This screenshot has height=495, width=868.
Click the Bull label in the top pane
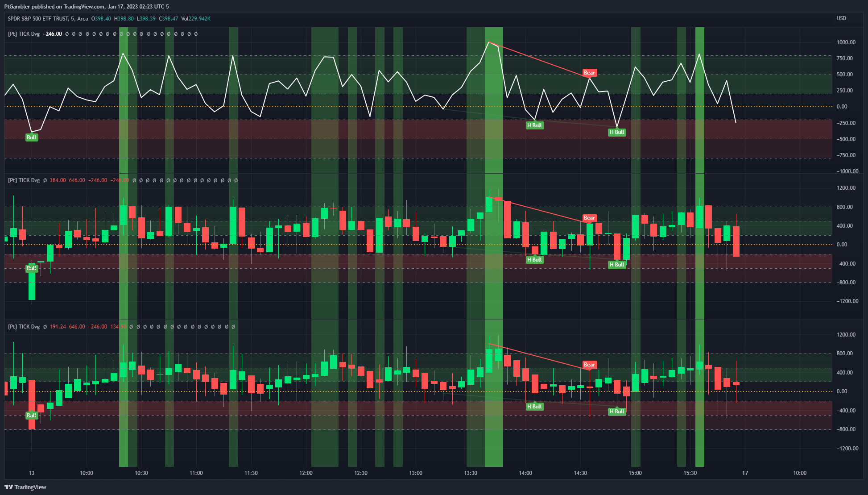coord(32,137)
